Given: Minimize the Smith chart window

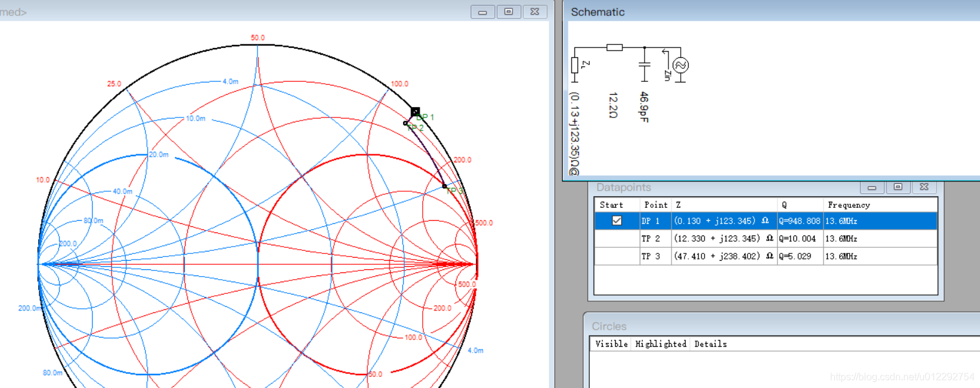Looking at the screenshot, I should coord(483,12).
